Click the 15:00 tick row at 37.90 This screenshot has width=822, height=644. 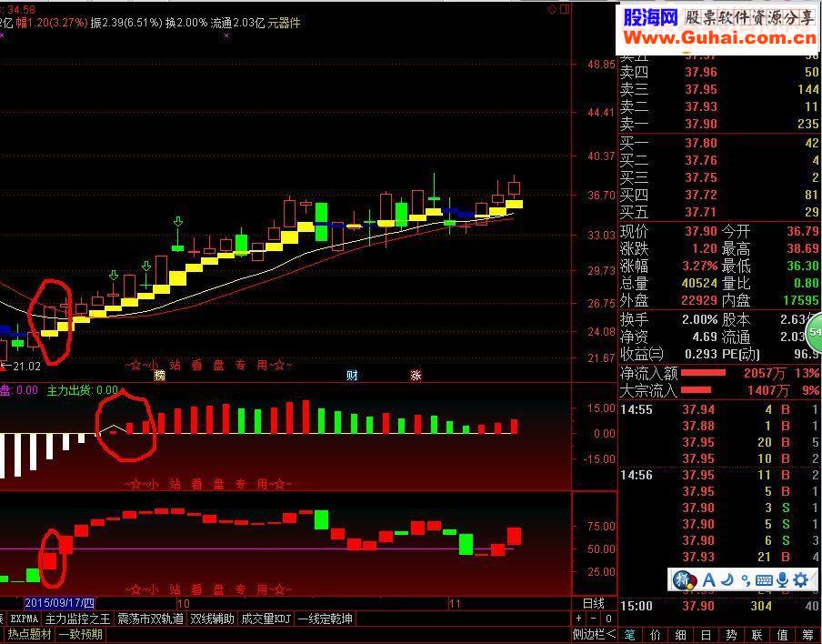720,606
